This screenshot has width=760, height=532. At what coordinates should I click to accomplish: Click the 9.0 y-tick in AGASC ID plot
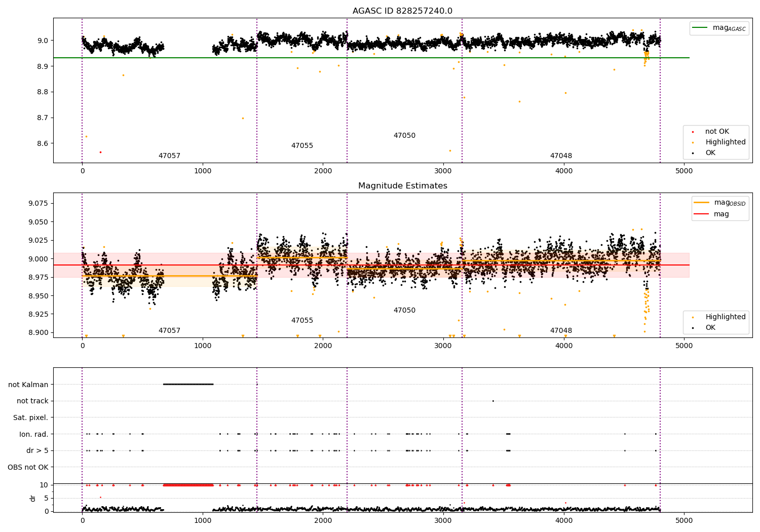pyautogui.click(x=43, y=41)
